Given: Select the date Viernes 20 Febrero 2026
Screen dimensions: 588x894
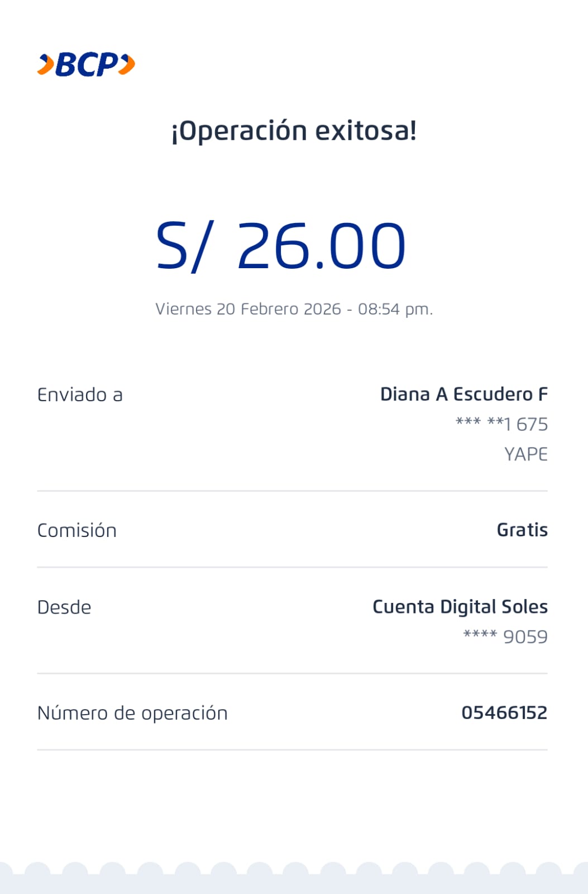Looking at the screenshot, I should click(248, 309).
